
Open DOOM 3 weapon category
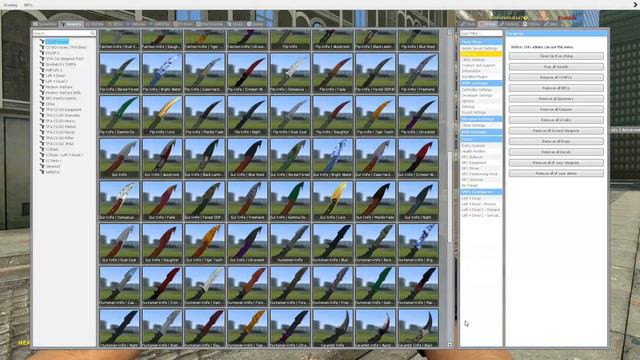point(52,53)
